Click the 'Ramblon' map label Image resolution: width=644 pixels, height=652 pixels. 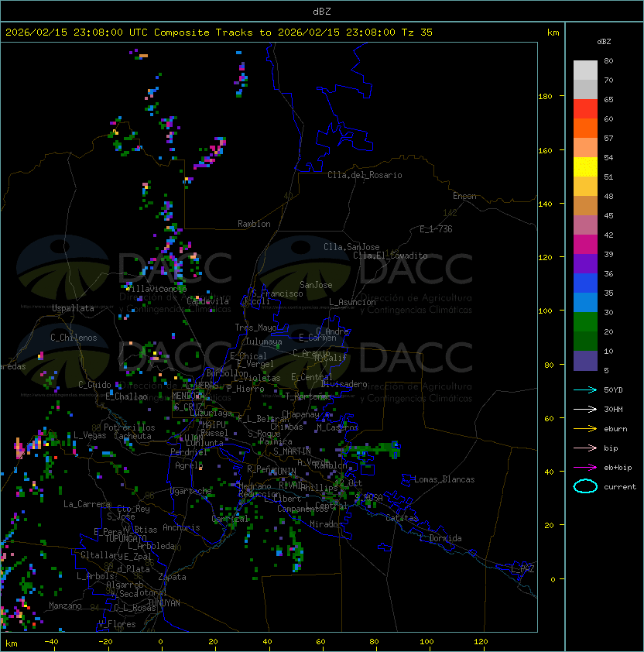coord(254,224)
